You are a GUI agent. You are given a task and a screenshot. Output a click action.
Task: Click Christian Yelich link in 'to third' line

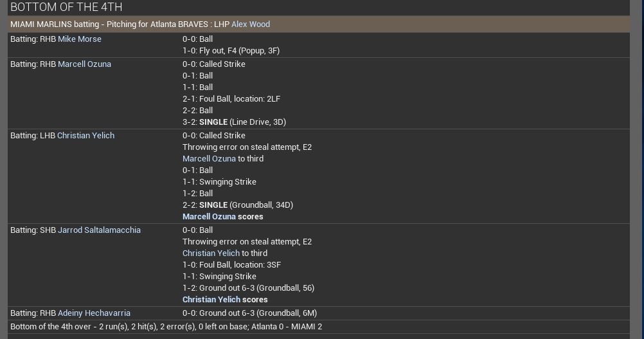(211, 253)
